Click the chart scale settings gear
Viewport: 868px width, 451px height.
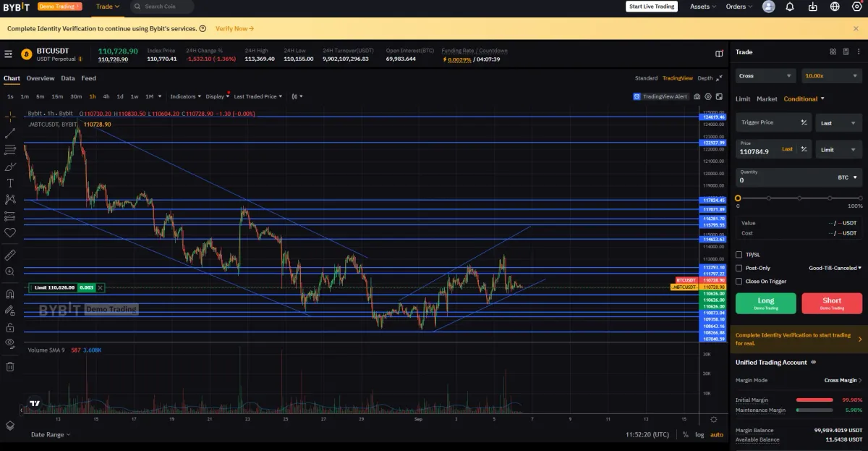pyautogui.click(x=714, y=419)
